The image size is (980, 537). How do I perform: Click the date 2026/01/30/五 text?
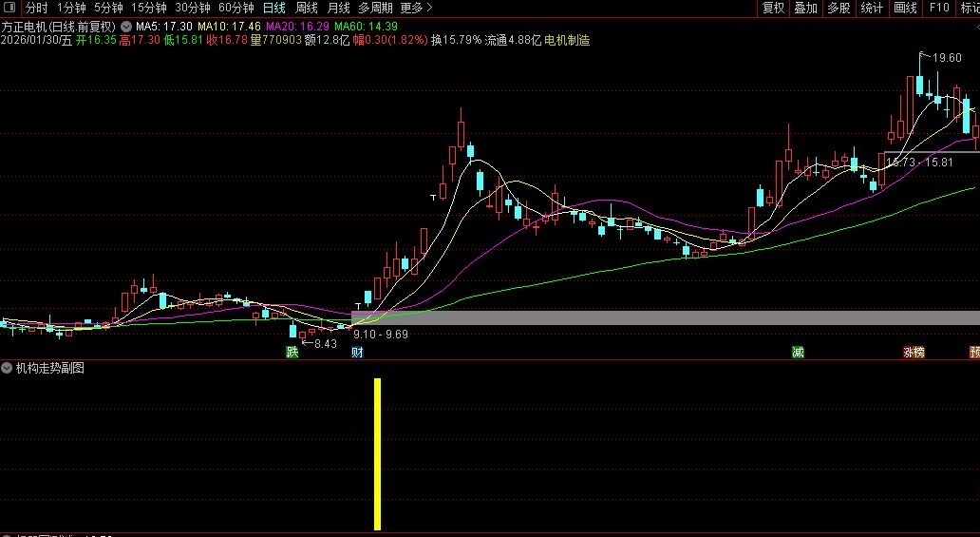pos(36,40)
